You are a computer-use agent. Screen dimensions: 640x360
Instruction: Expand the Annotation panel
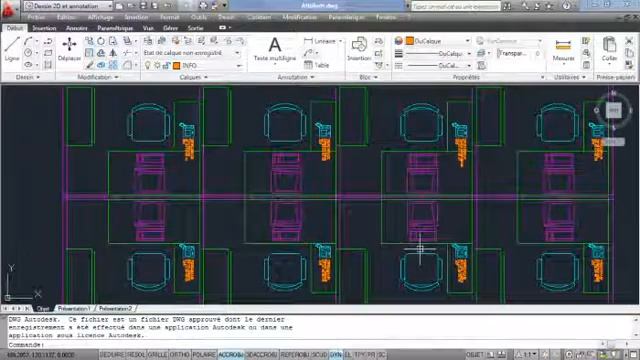point(296,77)
